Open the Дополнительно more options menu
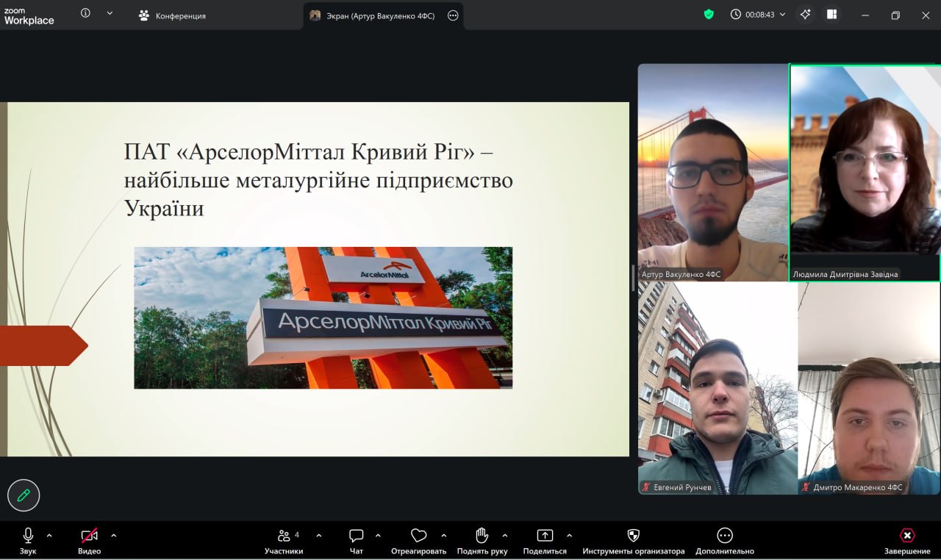The image size is (941, 560). [x=725, y=540]
